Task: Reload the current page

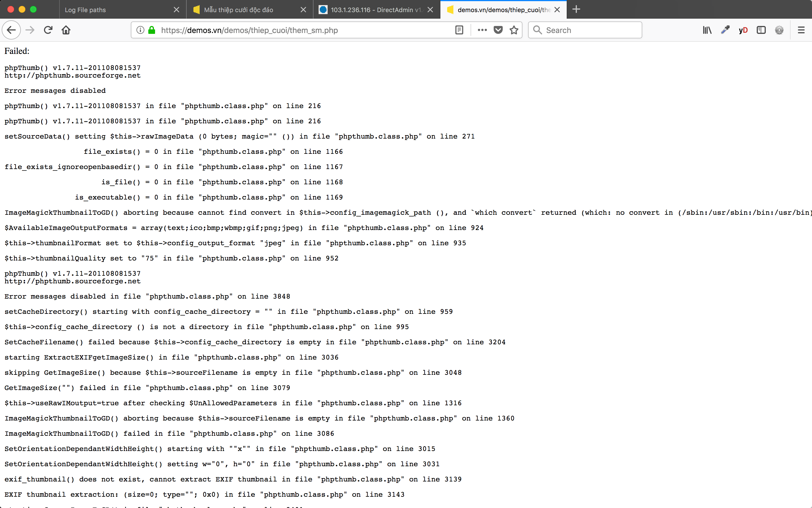Action: coord(48,30)
